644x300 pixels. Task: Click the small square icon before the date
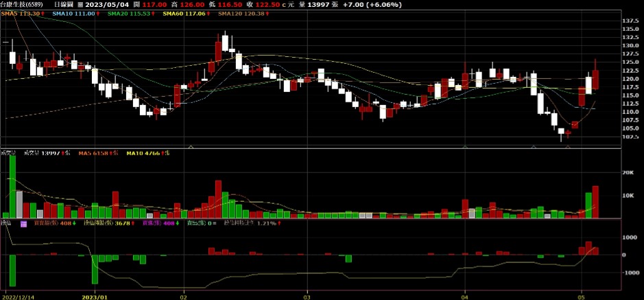pos(80,5)
